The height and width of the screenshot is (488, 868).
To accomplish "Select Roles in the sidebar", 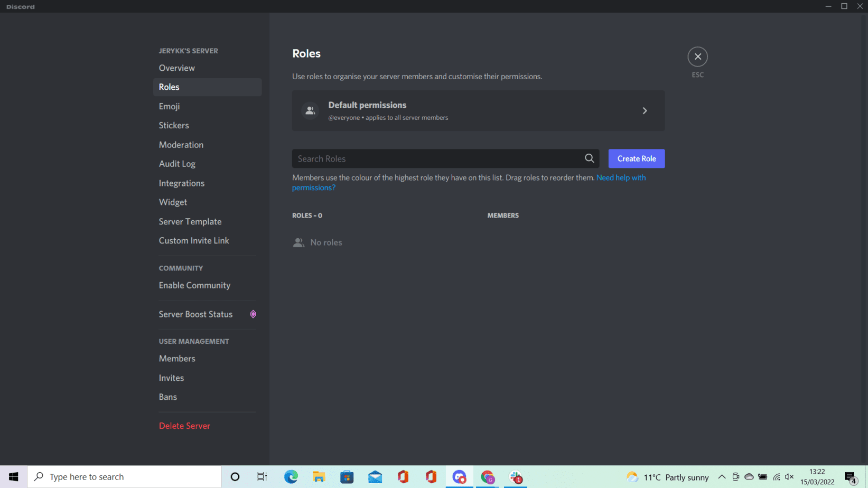I will [x=207, y=87].
